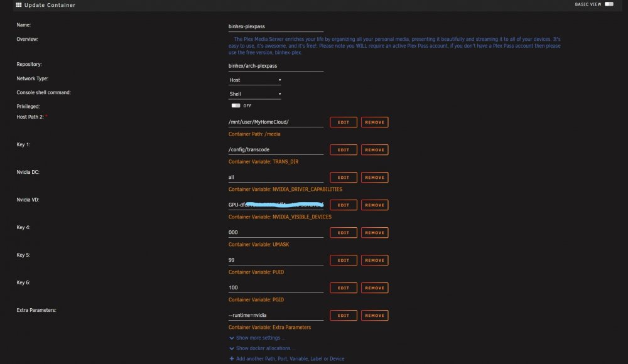Image resolution: width=628 pixels, height=364 pixels.
Task: Edit the Key 1 TRANS_DIR variable
Action: coord(344,150)
